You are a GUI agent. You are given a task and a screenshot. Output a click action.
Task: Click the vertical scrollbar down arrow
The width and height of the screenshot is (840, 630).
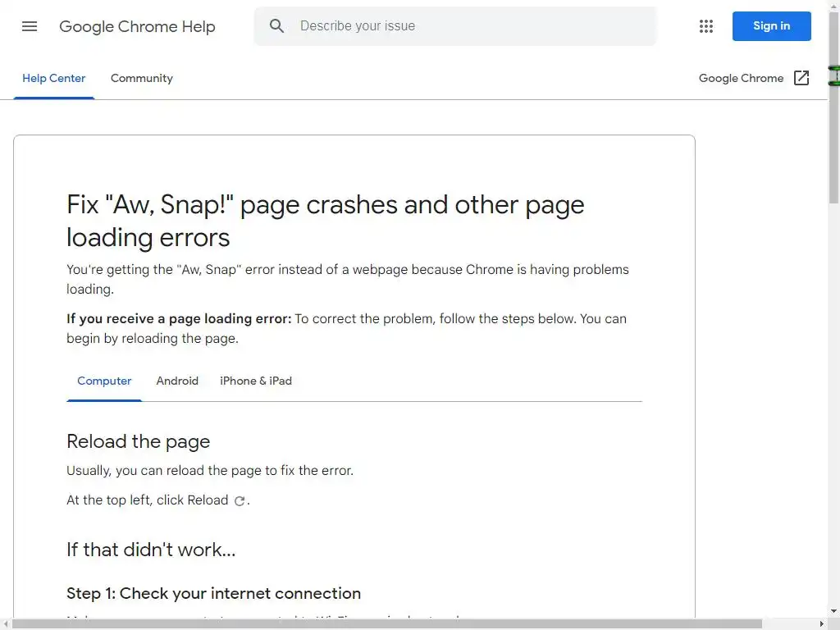pyautogui.click(x=833, y=613)
